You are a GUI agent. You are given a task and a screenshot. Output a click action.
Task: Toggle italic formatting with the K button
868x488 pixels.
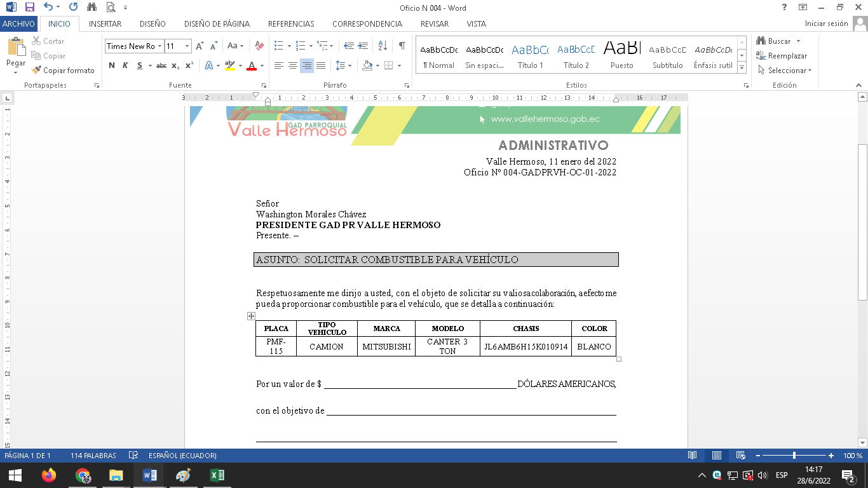[x=125, y=65]
